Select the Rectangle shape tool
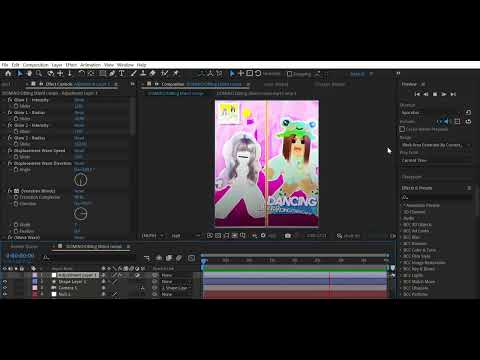This screenshot has width=480, height=360. pos(103,74)
